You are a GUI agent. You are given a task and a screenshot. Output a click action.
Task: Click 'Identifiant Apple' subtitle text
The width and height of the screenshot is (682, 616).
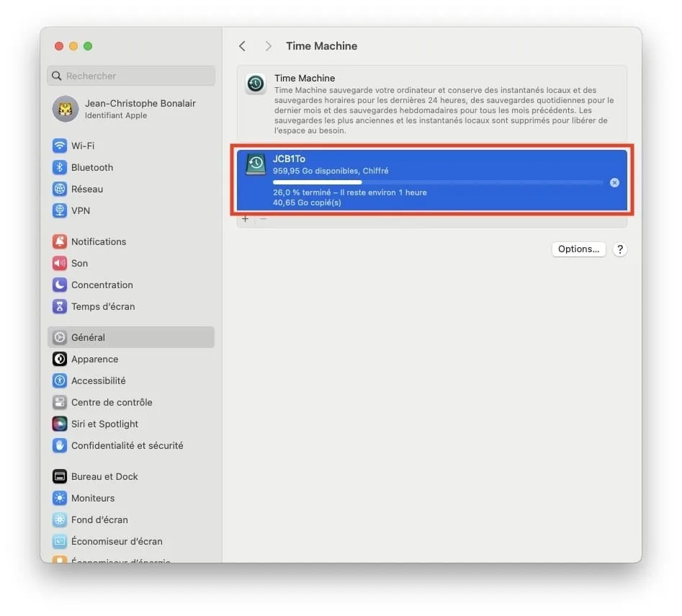click(x=116, y=115)
